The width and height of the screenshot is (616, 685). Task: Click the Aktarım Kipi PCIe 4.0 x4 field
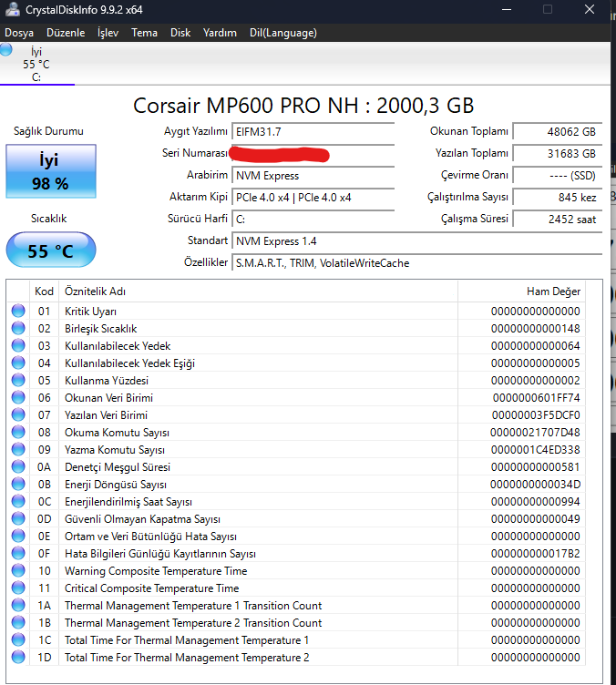coord(313,198)
